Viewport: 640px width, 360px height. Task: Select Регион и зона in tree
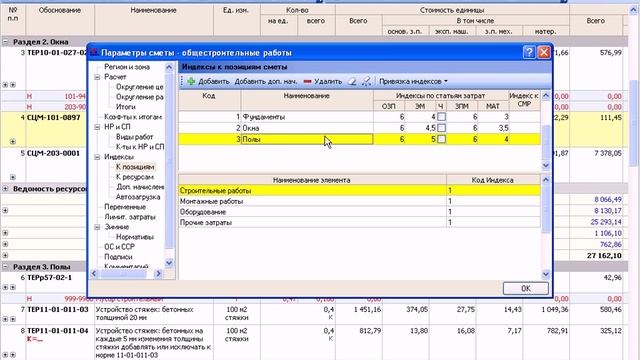(127, 67)
